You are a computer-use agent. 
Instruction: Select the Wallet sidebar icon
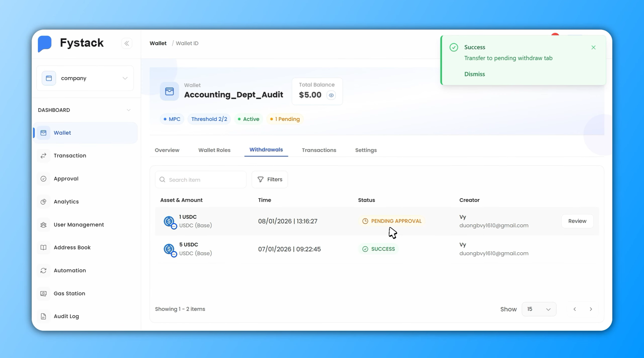pyautogui.click(x=43, y=132)
